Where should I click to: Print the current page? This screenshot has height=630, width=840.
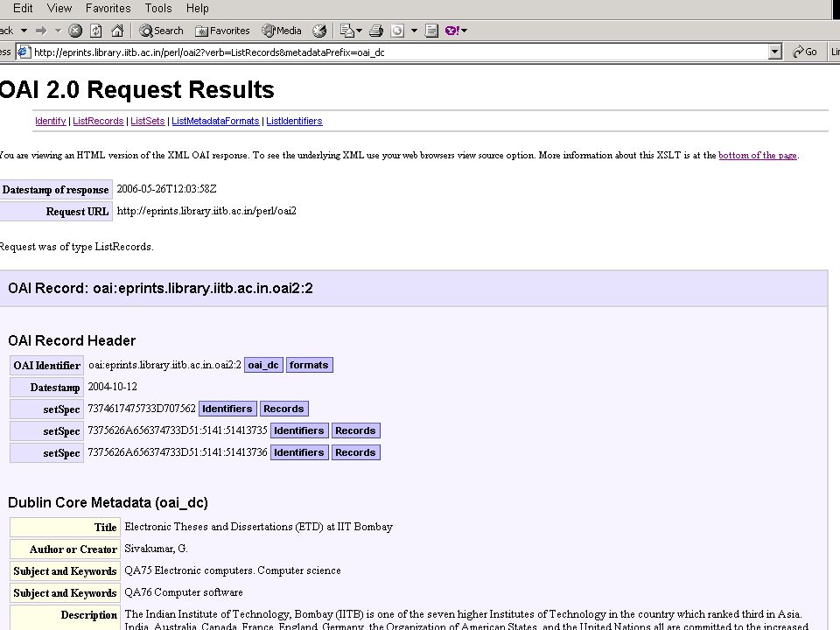pos(376,31)
